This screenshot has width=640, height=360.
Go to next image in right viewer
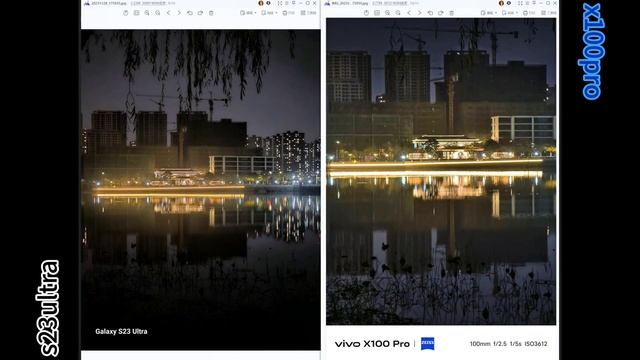(420, 13)
